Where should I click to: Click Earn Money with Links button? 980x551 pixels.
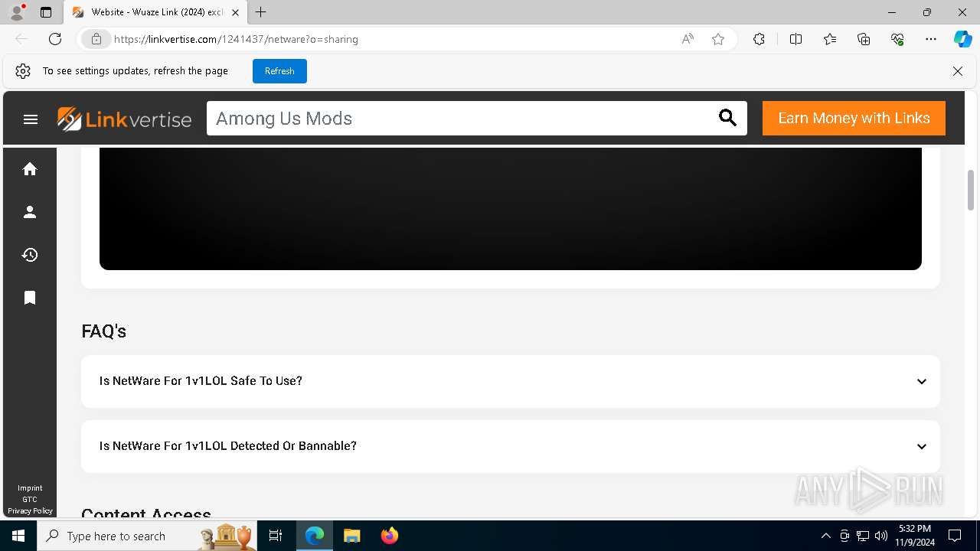(x=854, y=118)
